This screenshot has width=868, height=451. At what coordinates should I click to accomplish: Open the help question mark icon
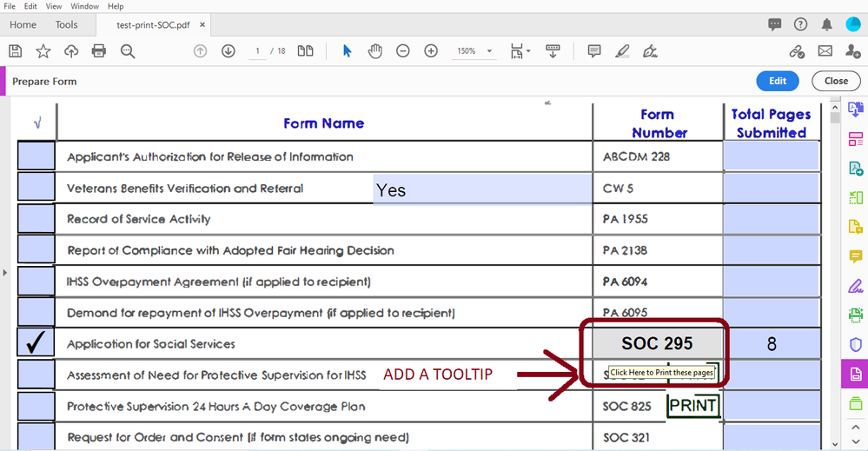(x=800, y=24)
